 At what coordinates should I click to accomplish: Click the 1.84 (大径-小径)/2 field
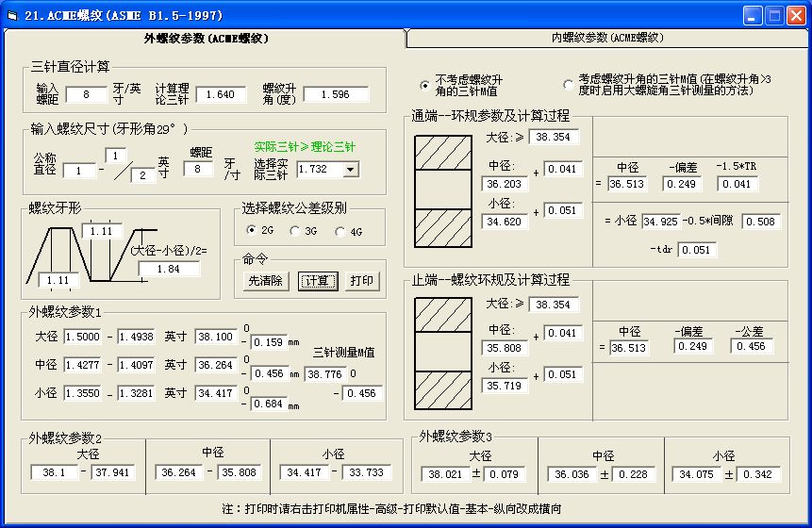(169, 269)
